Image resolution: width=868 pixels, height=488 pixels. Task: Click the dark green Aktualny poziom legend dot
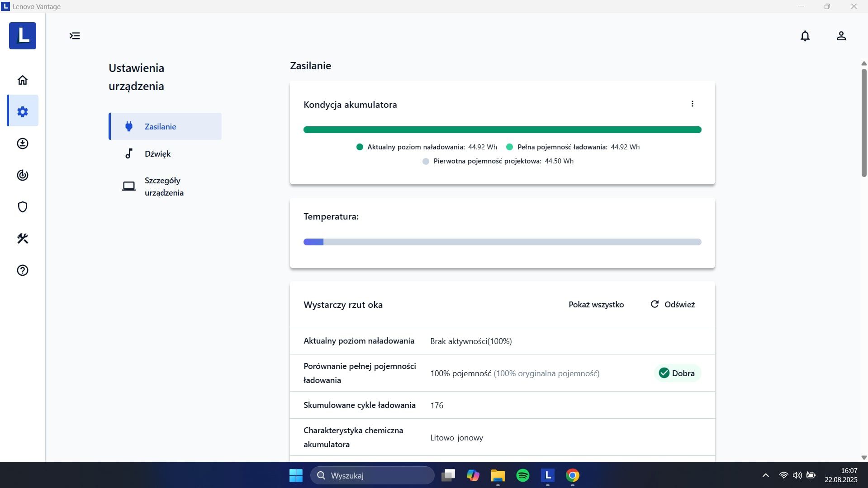(x=360, y=147)
